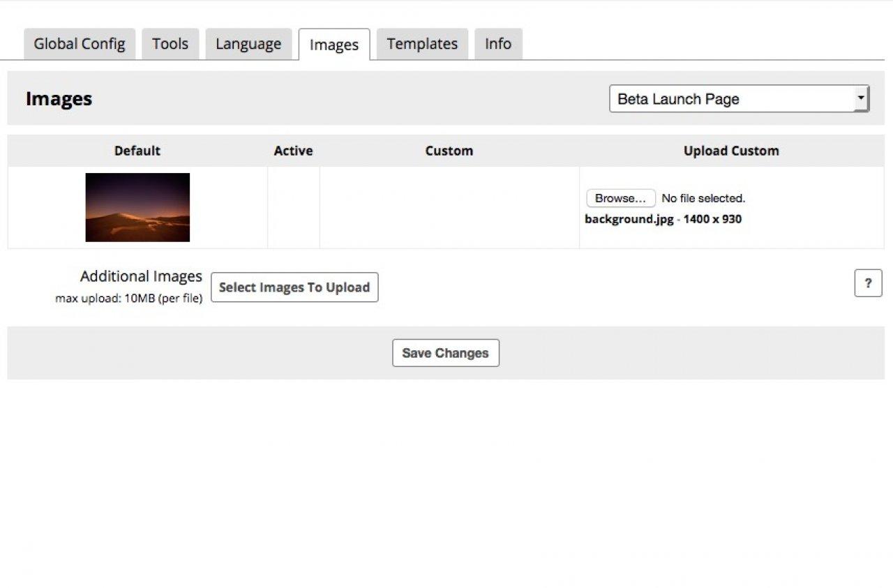
Task: Click the desert background default thumbnail
Action: pyautogui.click(x=137, y=207)
